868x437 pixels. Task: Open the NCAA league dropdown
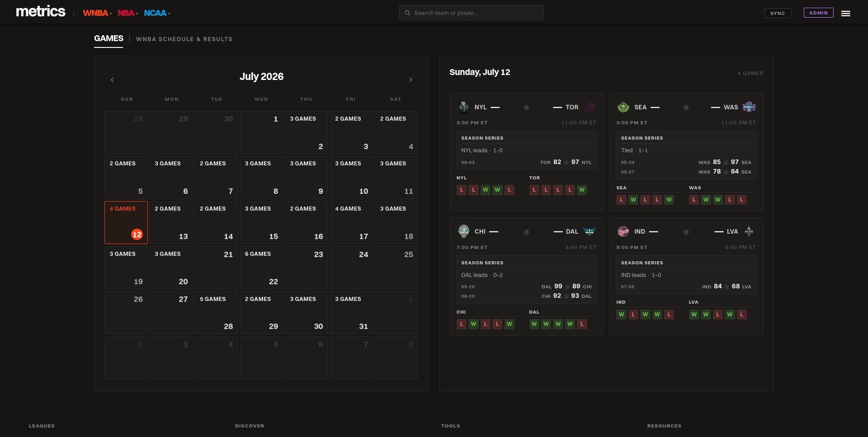tap(157, 13)
